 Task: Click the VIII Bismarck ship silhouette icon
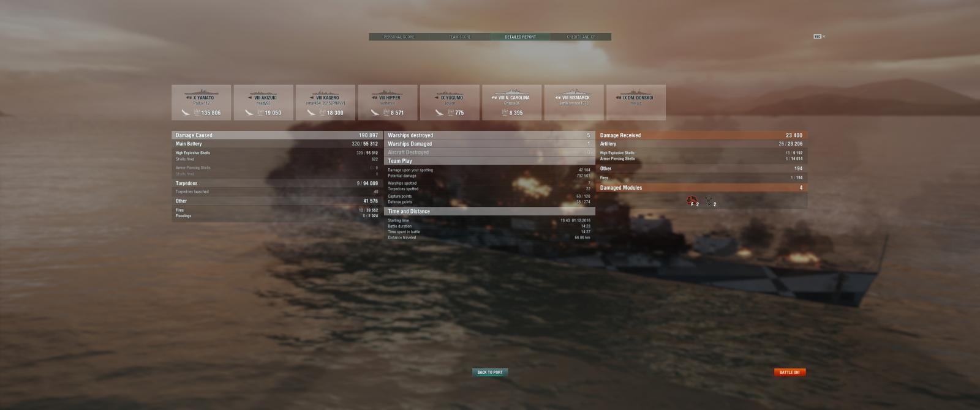click(574, 92)
